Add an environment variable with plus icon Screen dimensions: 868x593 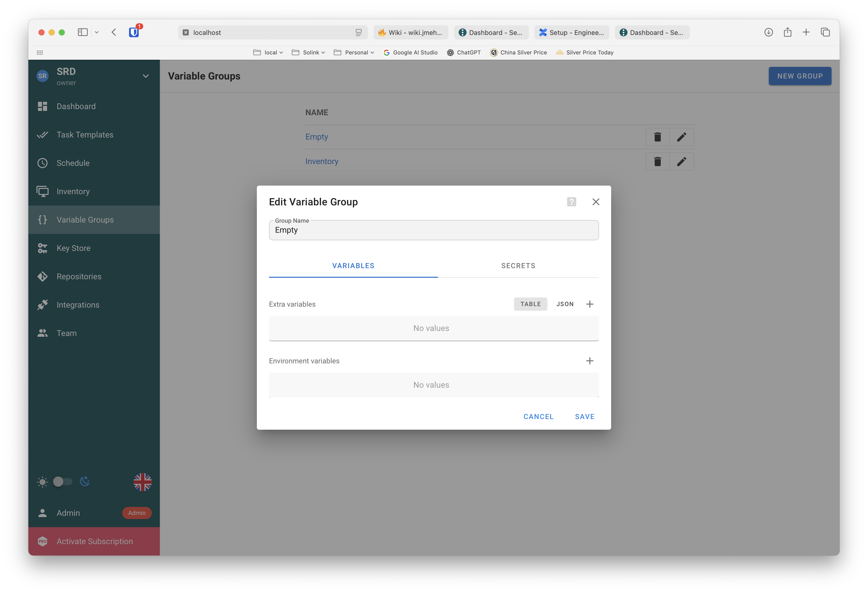tap(589, 361)
